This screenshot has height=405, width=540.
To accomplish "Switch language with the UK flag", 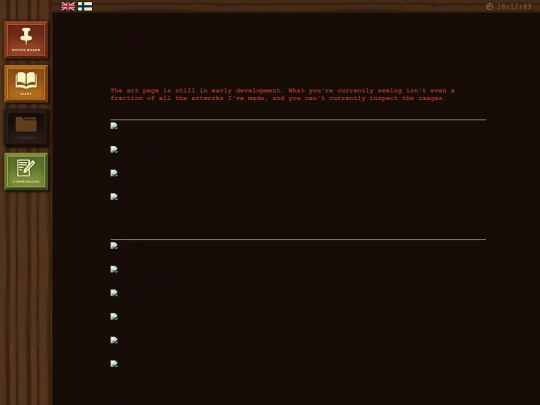I will pyautogui.click(x=68, y=6).
